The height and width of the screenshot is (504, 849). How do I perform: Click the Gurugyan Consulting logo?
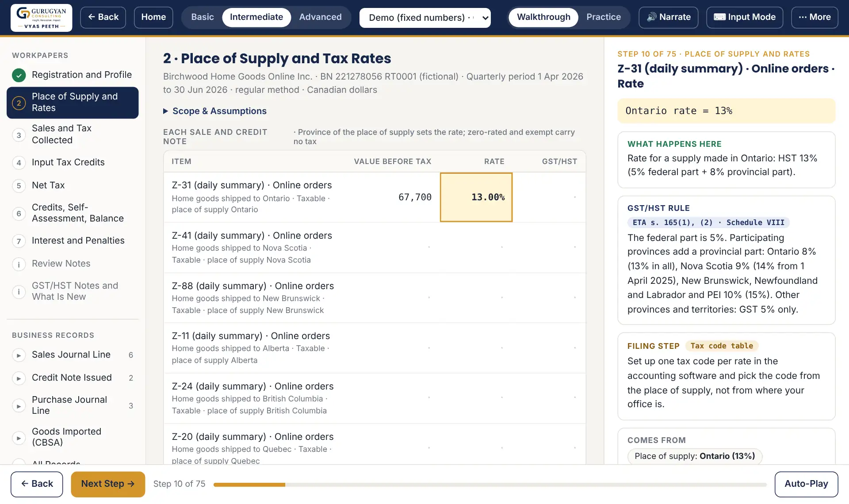[42, 18]
